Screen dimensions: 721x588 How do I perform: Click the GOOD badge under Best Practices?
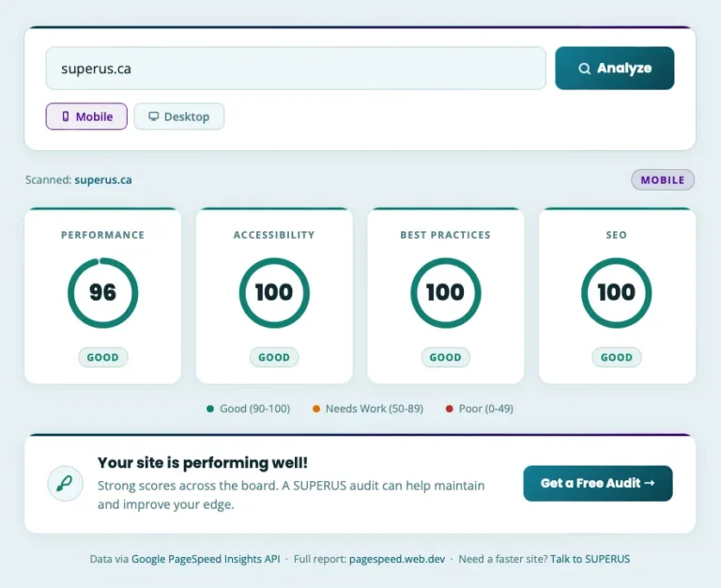point(445,357)
